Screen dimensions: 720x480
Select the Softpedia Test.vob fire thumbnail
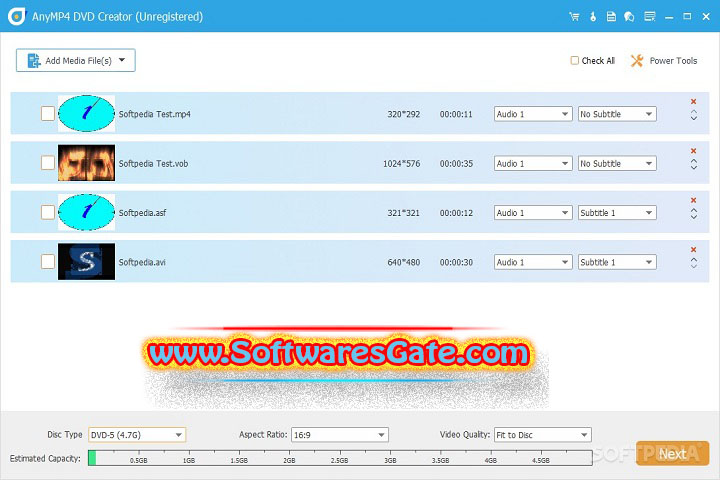(86, 163)
